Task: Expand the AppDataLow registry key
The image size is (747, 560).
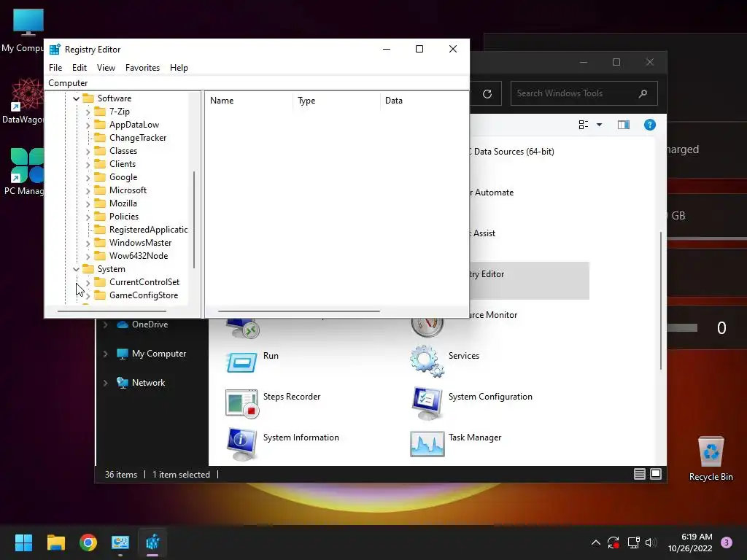Action: [x=88, y=125]
